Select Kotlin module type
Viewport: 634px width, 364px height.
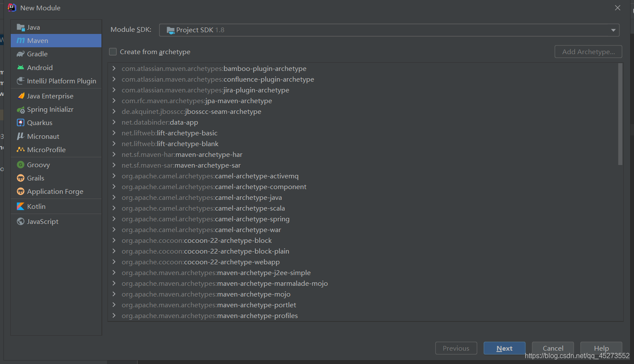click(56, 206)
